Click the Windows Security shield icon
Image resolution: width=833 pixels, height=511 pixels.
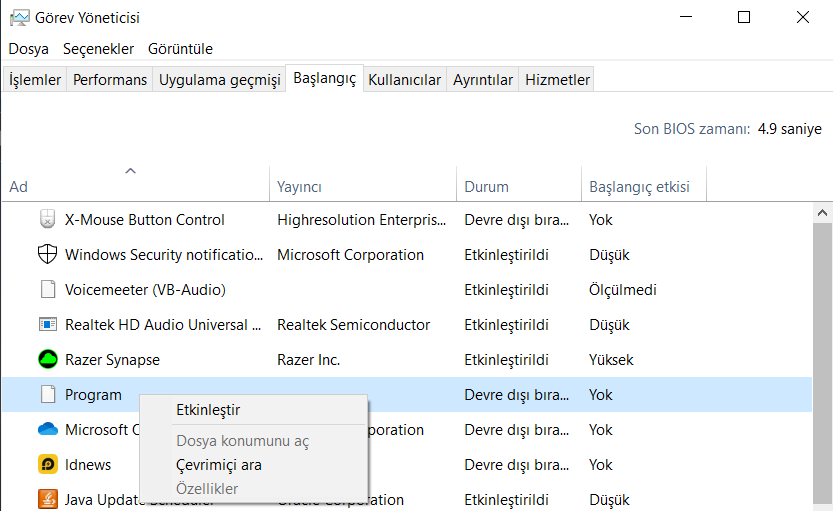pyautogui.click(x=47, y=254)
